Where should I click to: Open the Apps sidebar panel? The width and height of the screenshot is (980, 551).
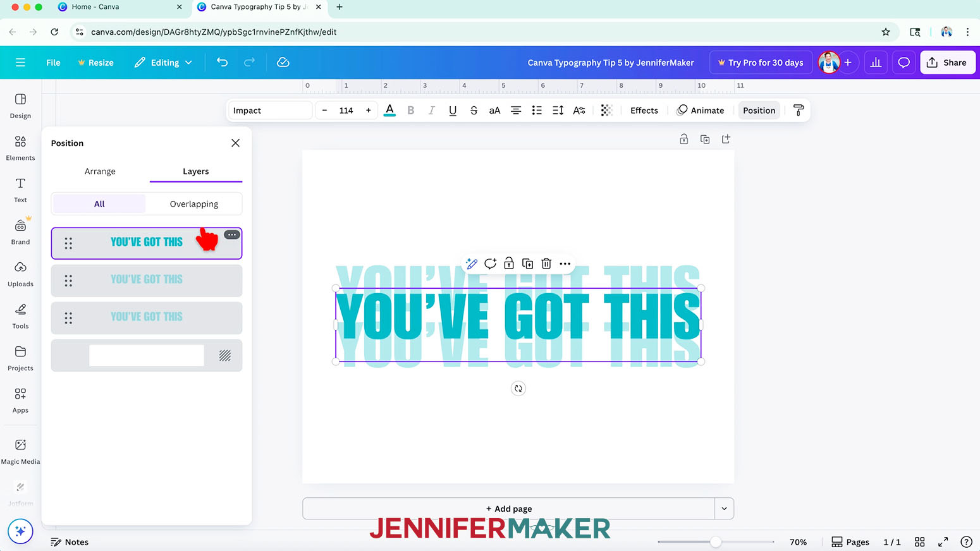pos(20,401)
